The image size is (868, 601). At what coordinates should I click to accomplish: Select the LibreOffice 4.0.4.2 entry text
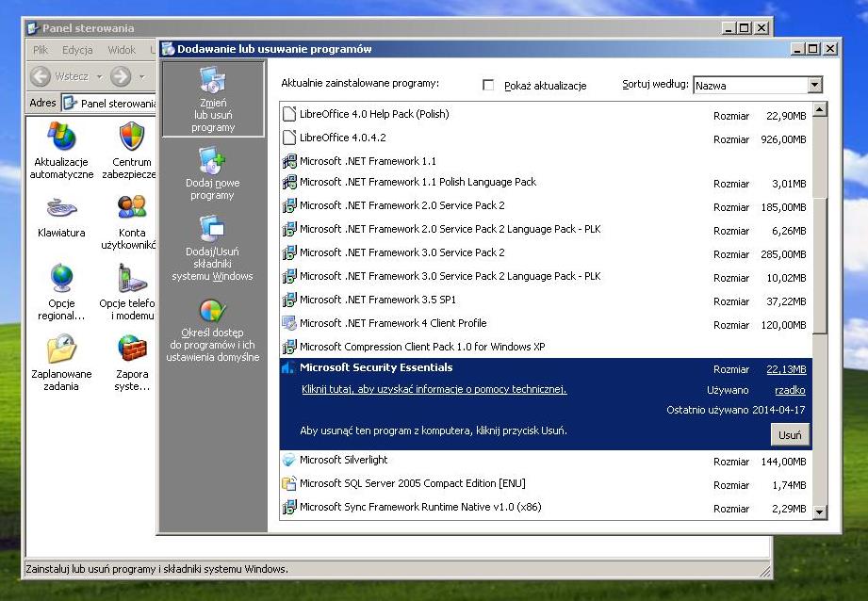coord(343,138)
